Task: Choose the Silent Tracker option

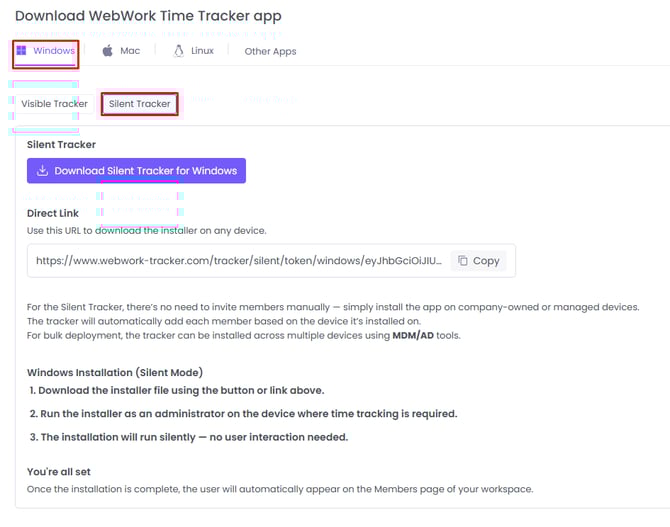Action: [x=139, y=104]
